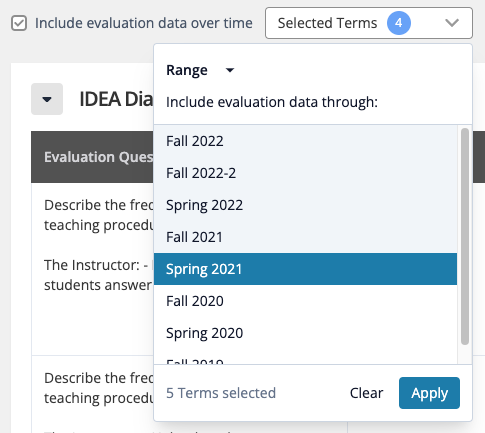Click Clear to reset selected terms
This screenshot has height=433, width=485.
coord(366,393)
